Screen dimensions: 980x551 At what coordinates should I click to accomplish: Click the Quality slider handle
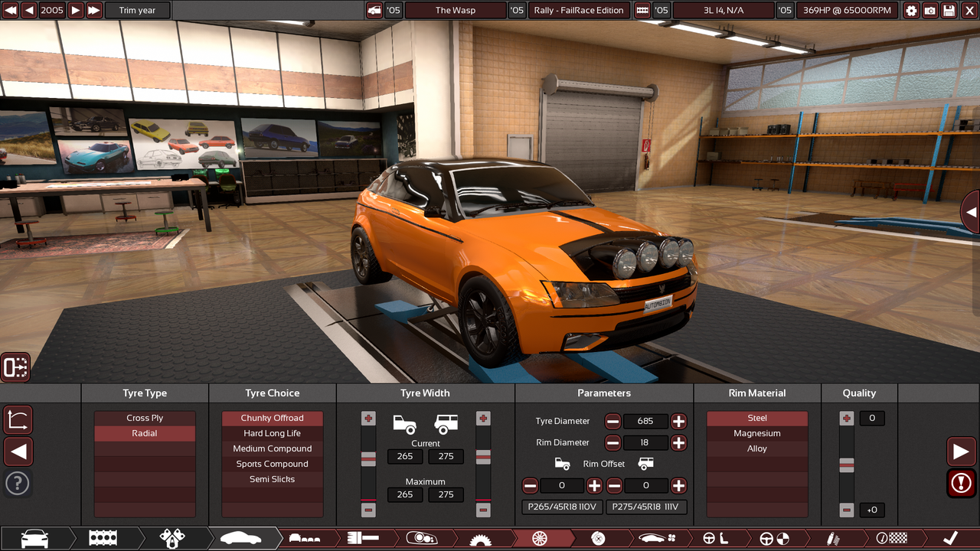[x=846, y=465]
